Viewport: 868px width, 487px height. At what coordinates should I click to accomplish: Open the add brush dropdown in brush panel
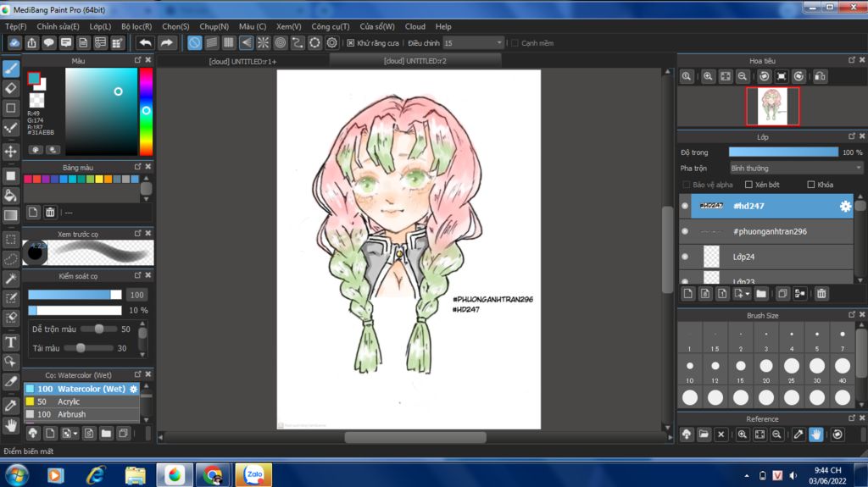click(x=75, y=434)
